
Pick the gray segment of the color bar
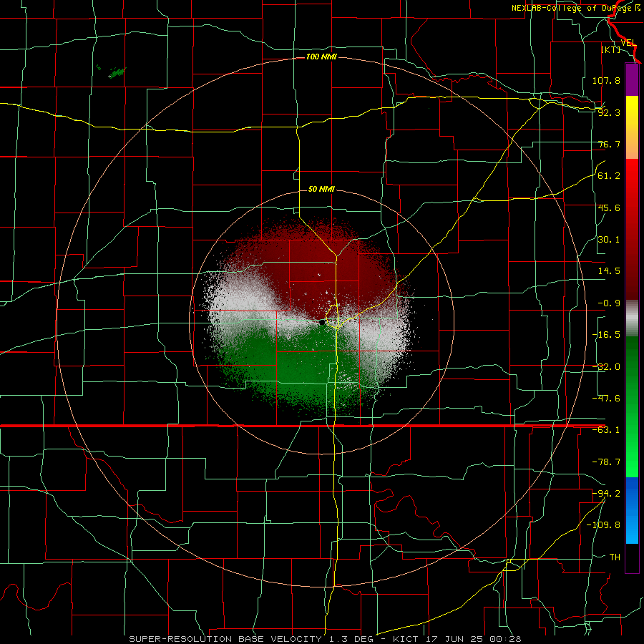click(x=632, y=318)
